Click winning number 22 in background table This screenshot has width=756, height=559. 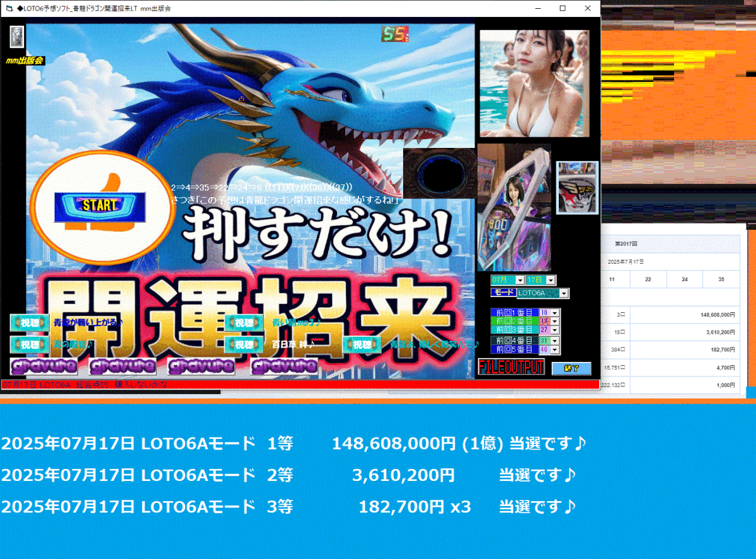[x=648, y=279]
